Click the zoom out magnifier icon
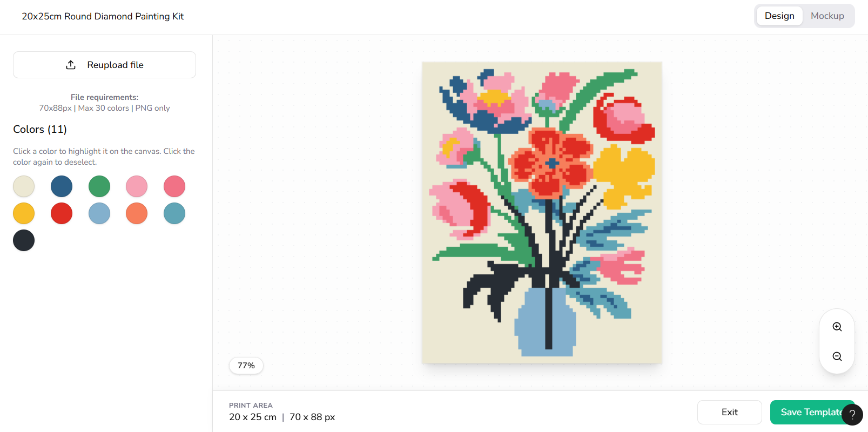Image resolution: width=868 pixels, height=432 pixels. 837,356
